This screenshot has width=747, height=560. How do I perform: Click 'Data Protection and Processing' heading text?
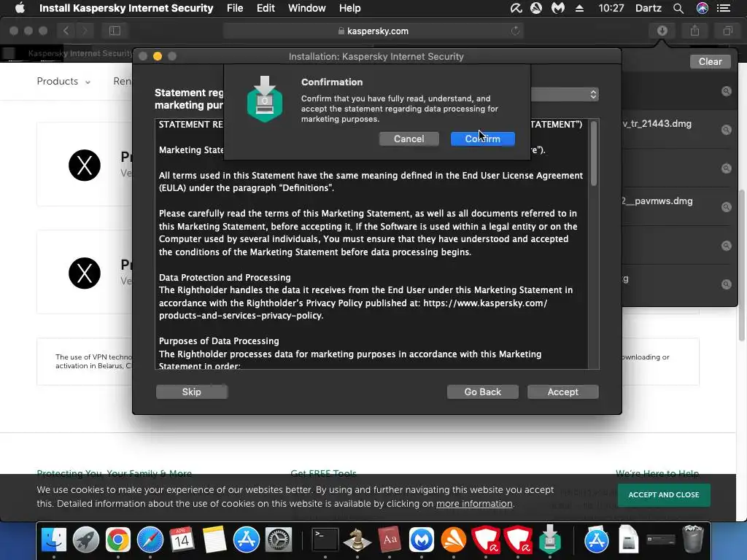[225, 277]
